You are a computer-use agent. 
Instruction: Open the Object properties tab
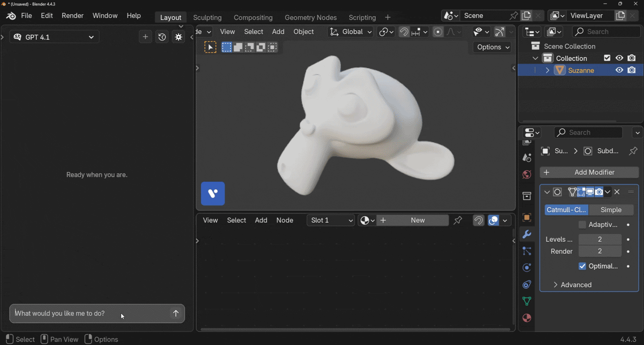pos(527,217)
